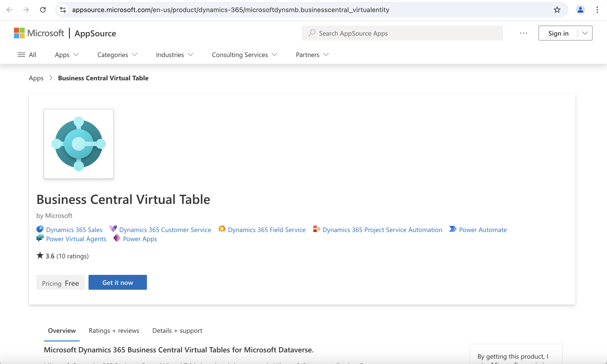This screenshot has height=364, width=607.
Task: Switch to Details + support tab
Action: 177,330
